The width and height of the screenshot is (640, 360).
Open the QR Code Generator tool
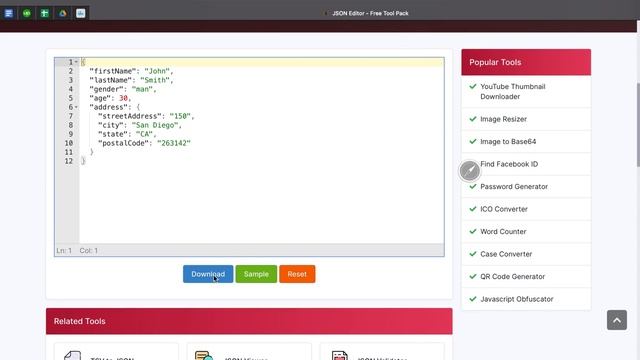click(513, 276)
